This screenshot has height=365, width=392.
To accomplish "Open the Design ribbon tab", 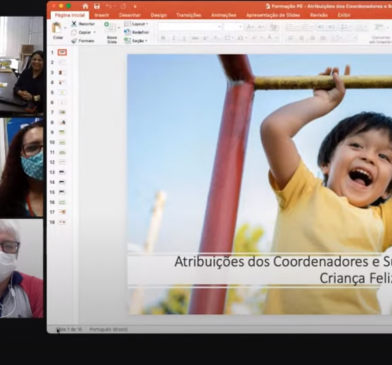I will pos(158,15).
